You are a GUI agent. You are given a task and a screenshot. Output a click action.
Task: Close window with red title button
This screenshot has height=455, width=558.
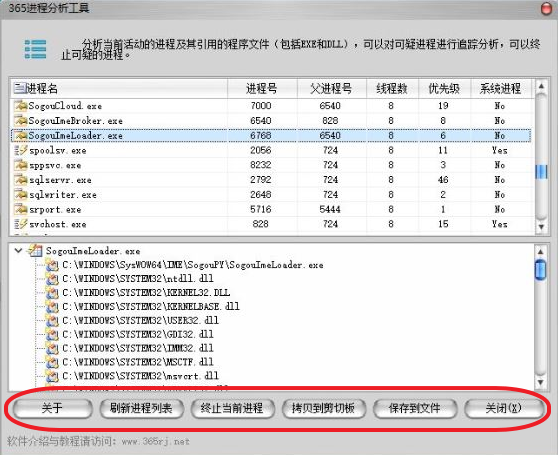click(546, 8)
